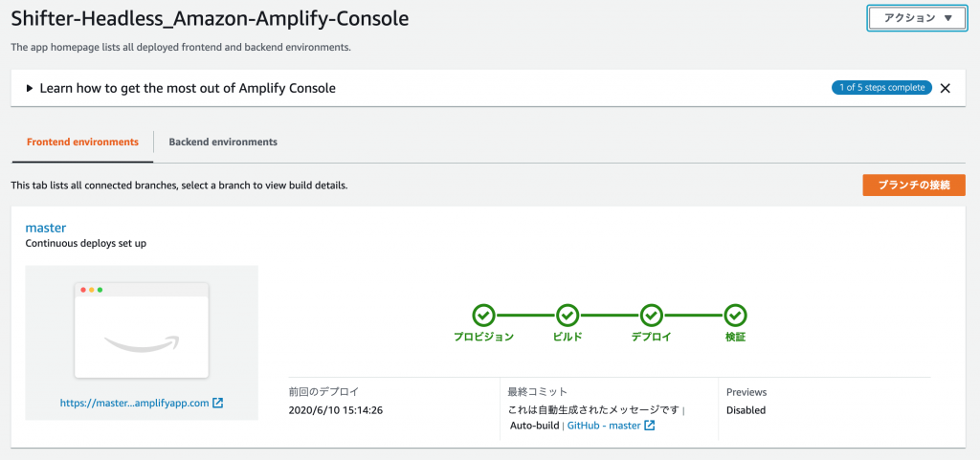Viewport: 980px width, 460px height.
Task: Click external link icon beside GitHub - master
Action: point(650,426)
